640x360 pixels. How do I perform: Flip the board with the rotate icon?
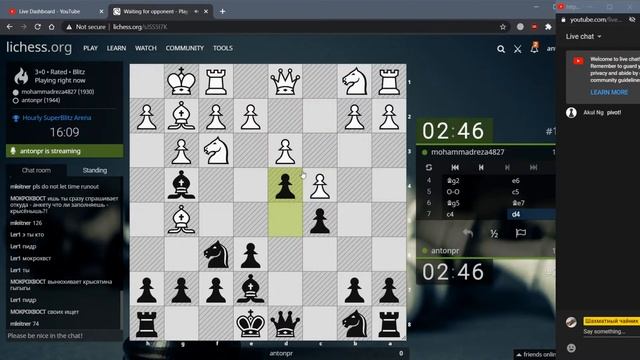click(x=429, y=167)
